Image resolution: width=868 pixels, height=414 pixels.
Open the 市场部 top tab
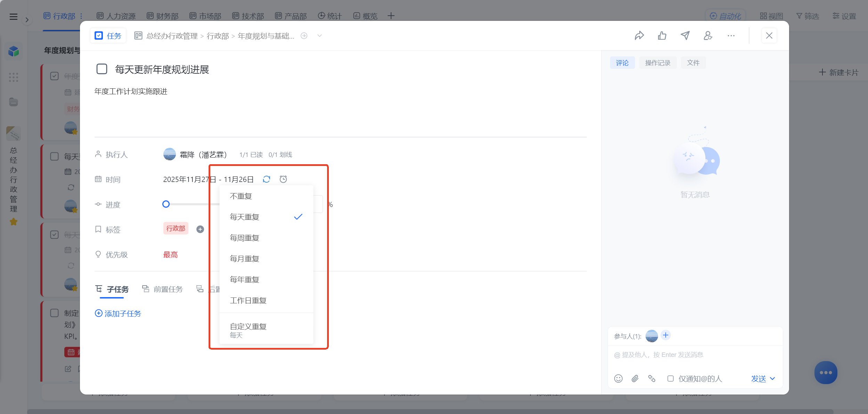(x=205, y=16)
